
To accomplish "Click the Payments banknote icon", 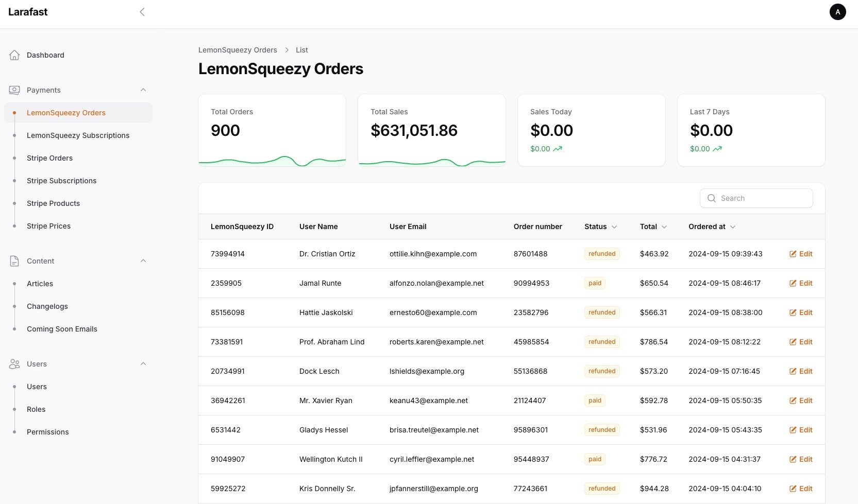I will [x=14, y=90].
